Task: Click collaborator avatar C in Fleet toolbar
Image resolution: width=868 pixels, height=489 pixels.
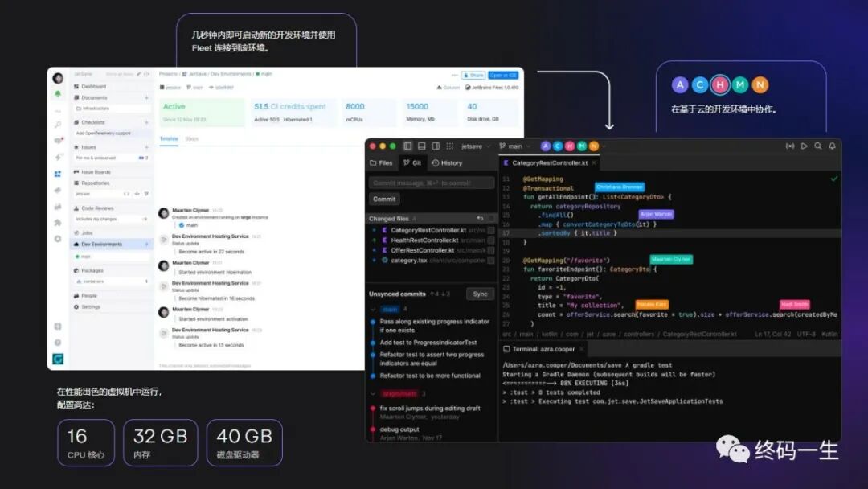Action: (558, 146)
